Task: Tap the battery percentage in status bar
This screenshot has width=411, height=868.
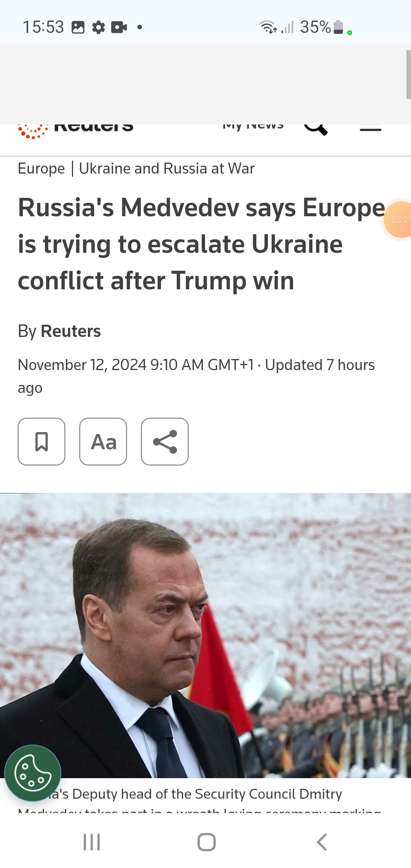Action: (x=315, y=27)
